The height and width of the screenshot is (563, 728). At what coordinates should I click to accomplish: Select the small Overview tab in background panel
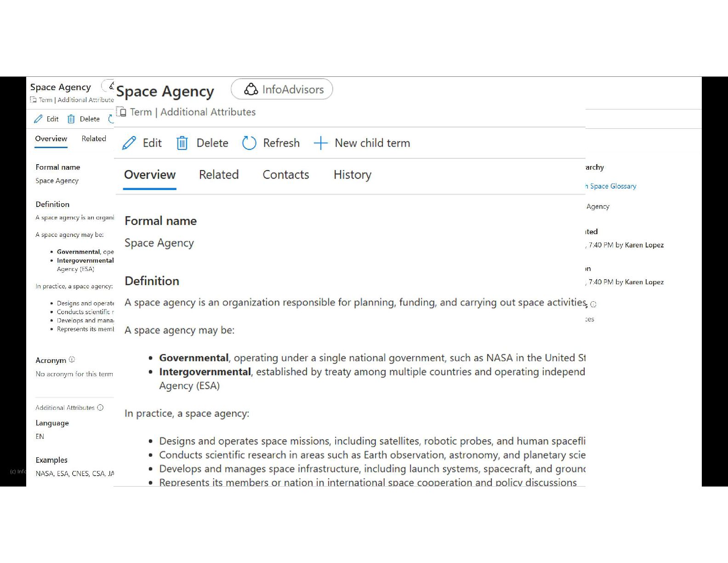51,138
